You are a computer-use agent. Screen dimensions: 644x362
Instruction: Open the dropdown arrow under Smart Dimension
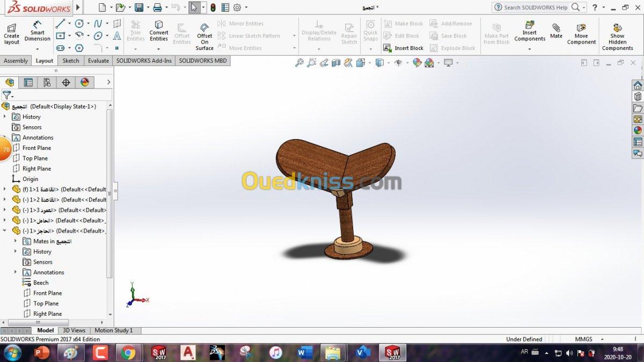coord(38,49)
